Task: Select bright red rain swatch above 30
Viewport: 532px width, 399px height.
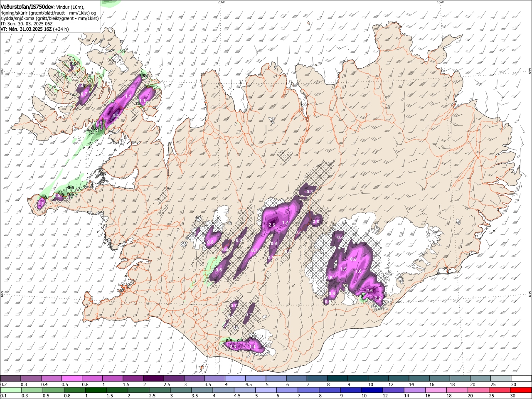Action: coord(521,390)
